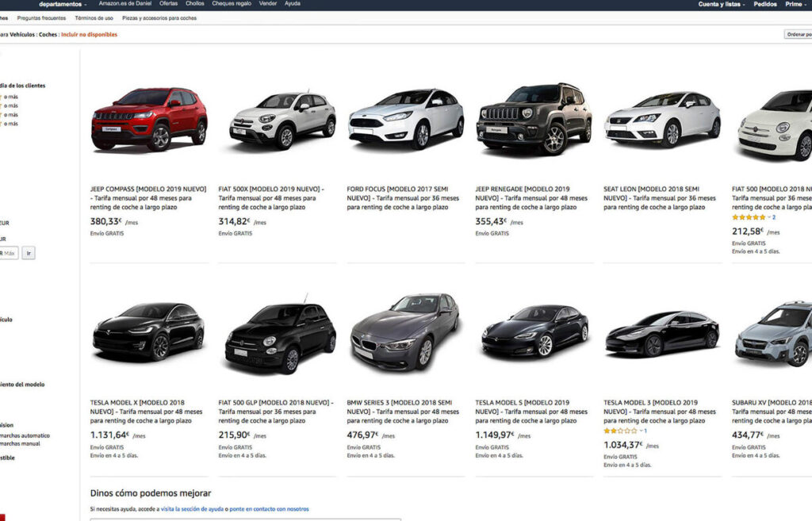View the white Seat Leon car image

[662, 121]
